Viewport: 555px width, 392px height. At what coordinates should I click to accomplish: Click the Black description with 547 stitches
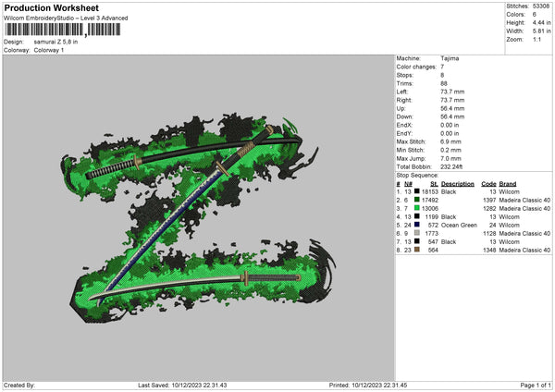(x=449, y=242)
